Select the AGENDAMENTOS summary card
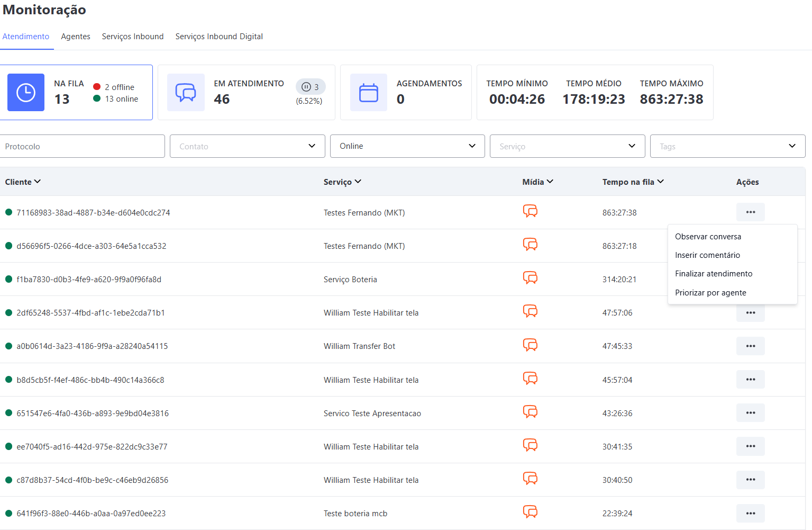The height and width of the screenshot is (530, 812). [406, 93]
